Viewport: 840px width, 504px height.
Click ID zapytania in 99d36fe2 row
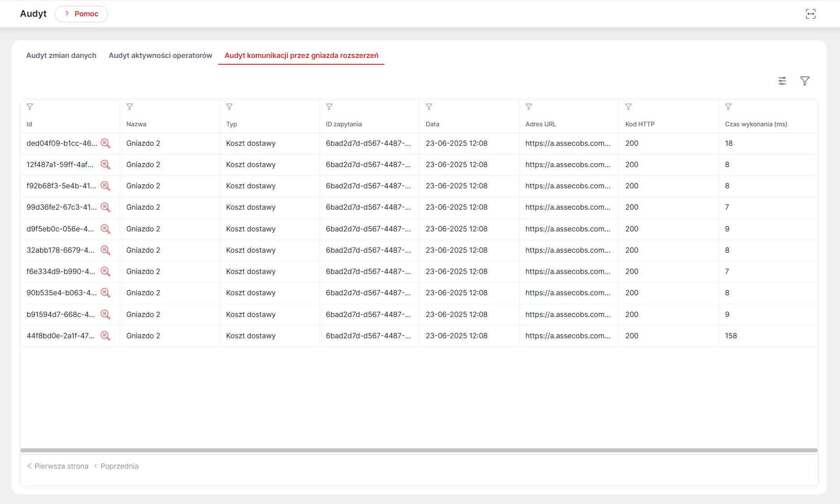[x=368, y=207]
